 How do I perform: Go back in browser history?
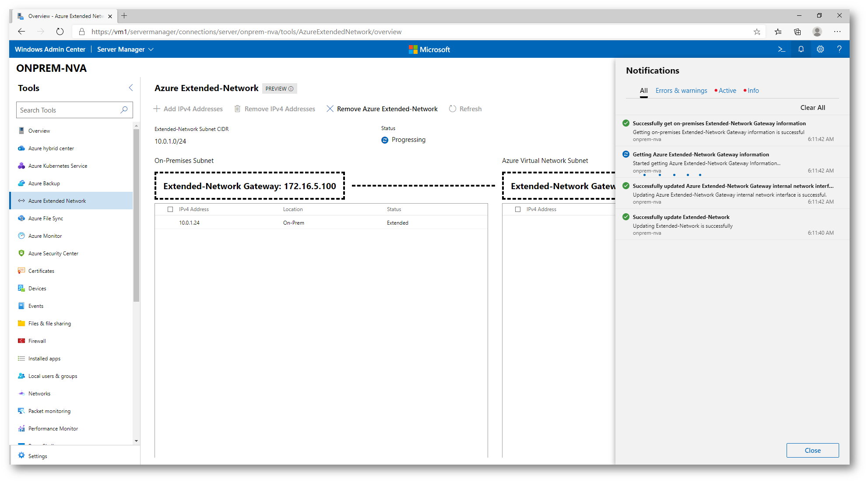pos(21,32)
